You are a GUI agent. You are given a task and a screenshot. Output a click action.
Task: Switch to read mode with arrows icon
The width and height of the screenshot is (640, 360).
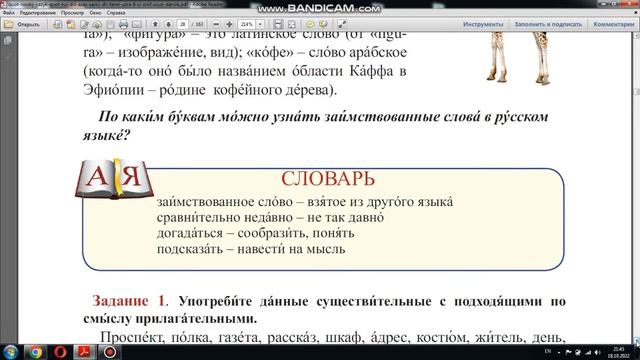pyautogui.click(x=342, y=24)
